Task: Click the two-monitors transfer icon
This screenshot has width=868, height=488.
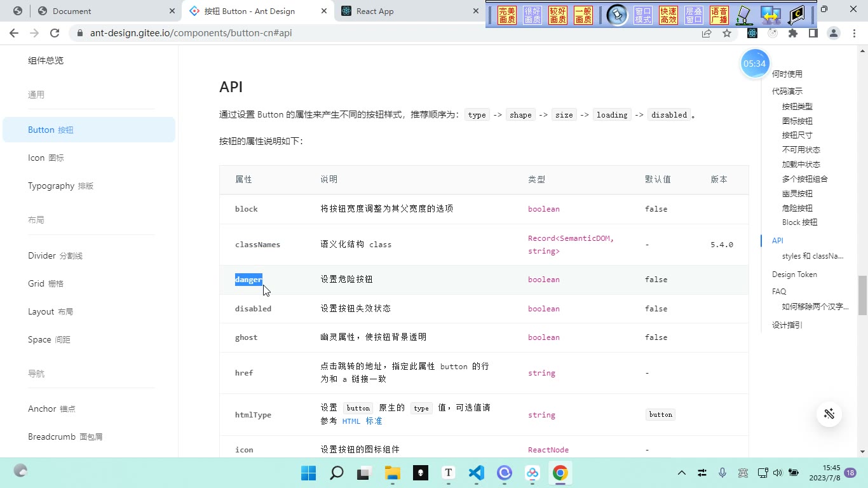Action: tap(770, 15)
